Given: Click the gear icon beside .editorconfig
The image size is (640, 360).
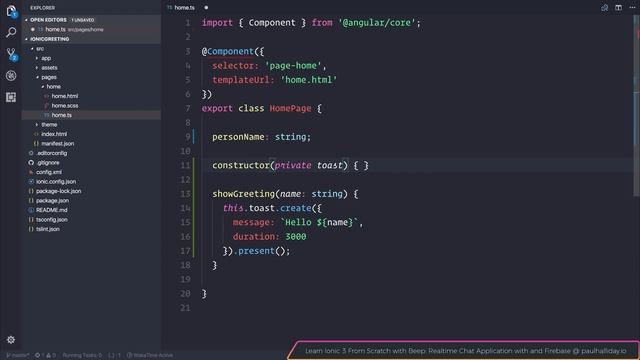Looking at the screenshot, I should point(31,153).
